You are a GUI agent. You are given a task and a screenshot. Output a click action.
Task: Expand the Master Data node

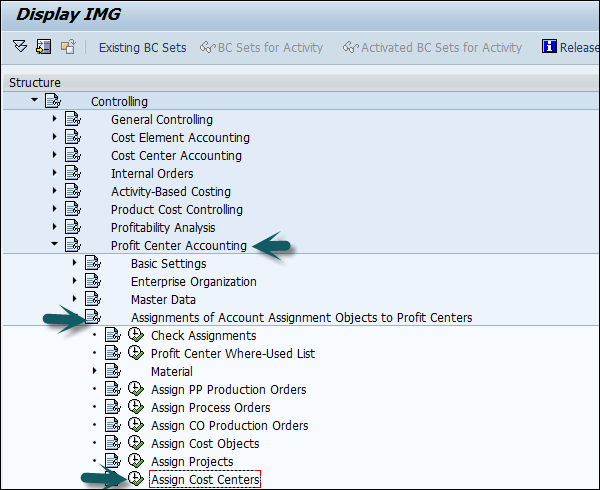75,299
